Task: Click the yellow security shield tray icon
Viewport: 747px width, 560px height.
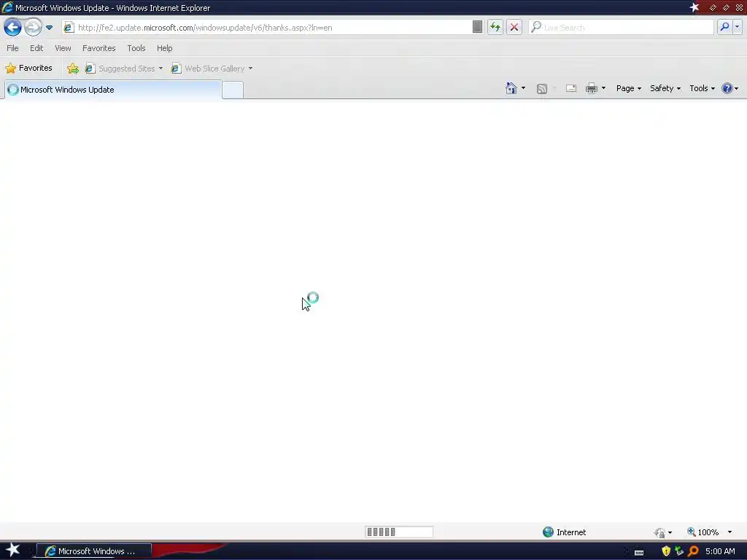Action: pyautogui.click(x=666, y=551)
